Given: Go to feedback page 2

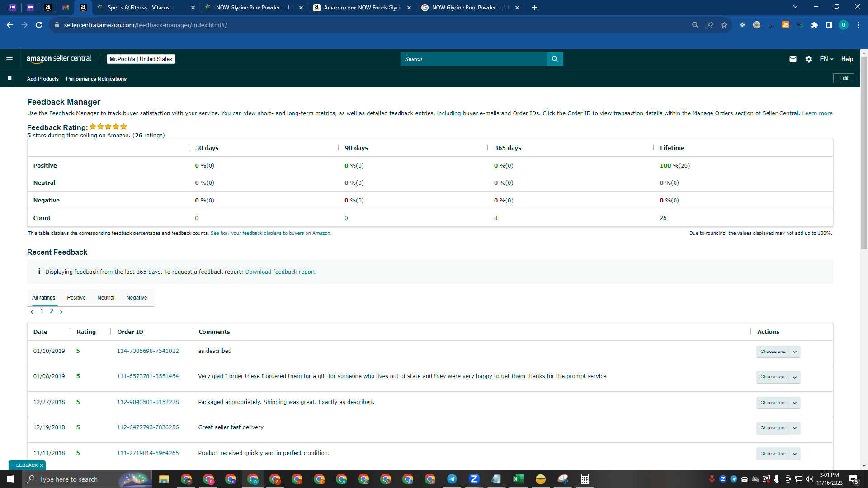Looking at the screenshot, I should coord(52,311).
